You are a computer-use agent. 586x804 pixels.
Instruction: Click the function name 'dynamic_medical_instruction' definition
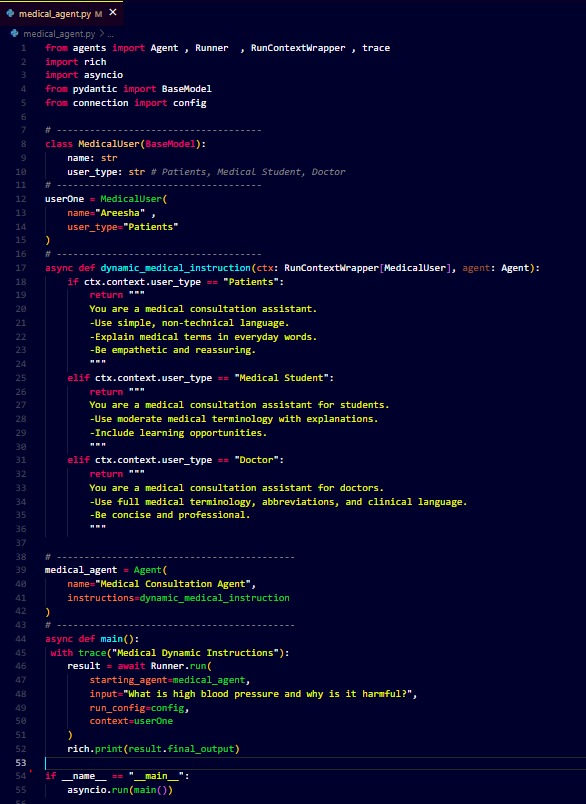[x=175, y=268]
